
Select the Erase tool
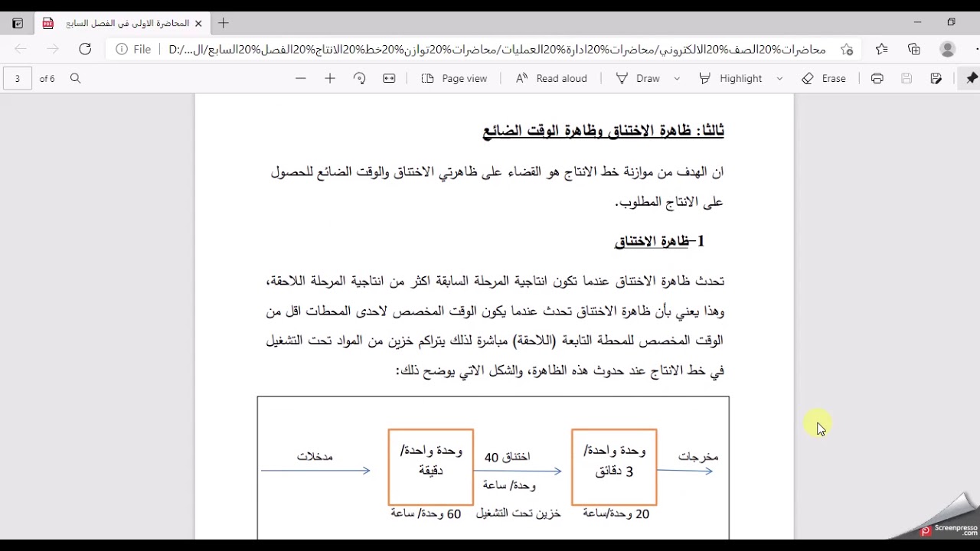pos(824,78)
